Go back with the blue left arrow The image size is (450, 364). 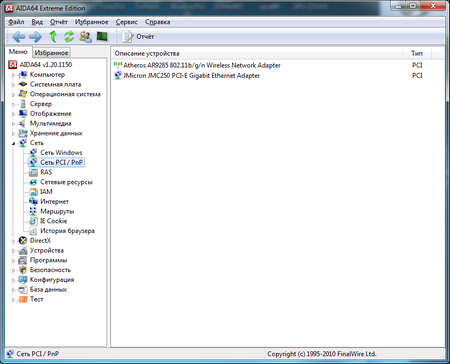19,37
